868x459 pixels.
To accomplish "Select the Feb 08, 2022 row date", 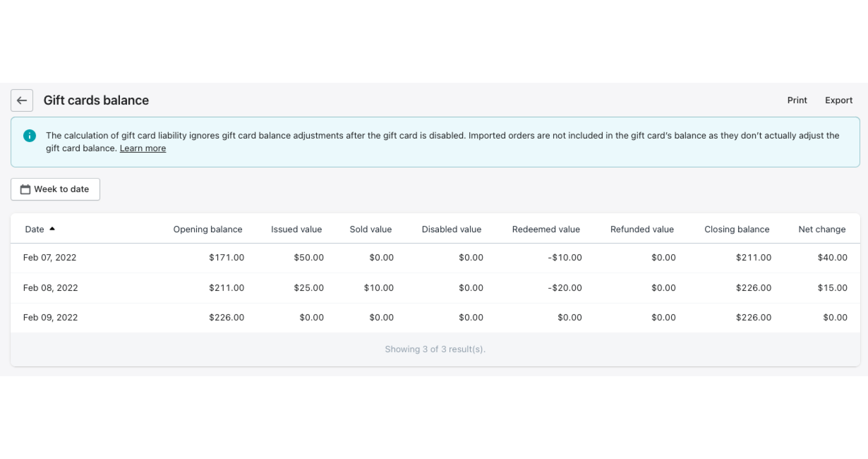I will coord(51,288).
